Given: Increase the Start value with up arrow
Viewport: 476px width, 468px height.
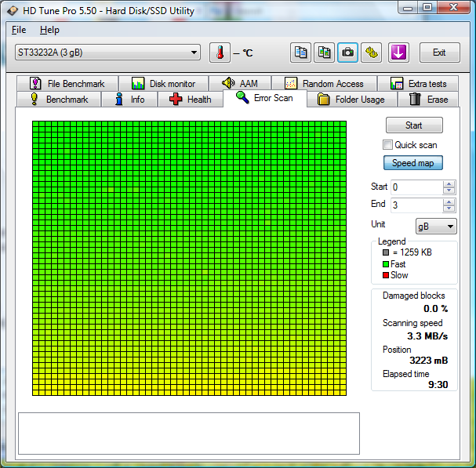Looking at the screenshot, I should coord(449,184).
